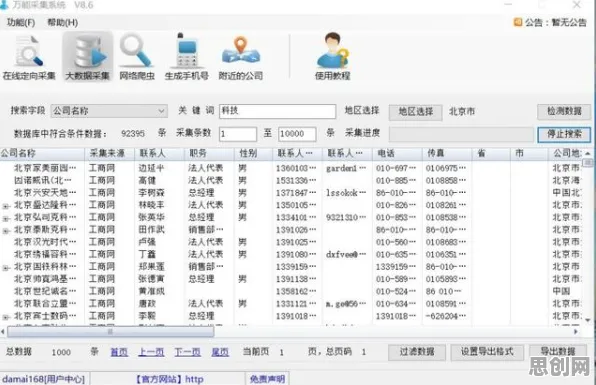Click the 停止搜索 button

click(x=564, y=134)
